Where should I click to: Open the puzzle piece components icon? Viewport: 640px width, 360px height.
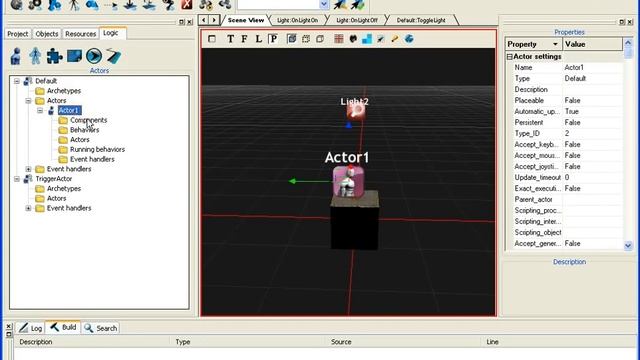[x=54, y=56]
